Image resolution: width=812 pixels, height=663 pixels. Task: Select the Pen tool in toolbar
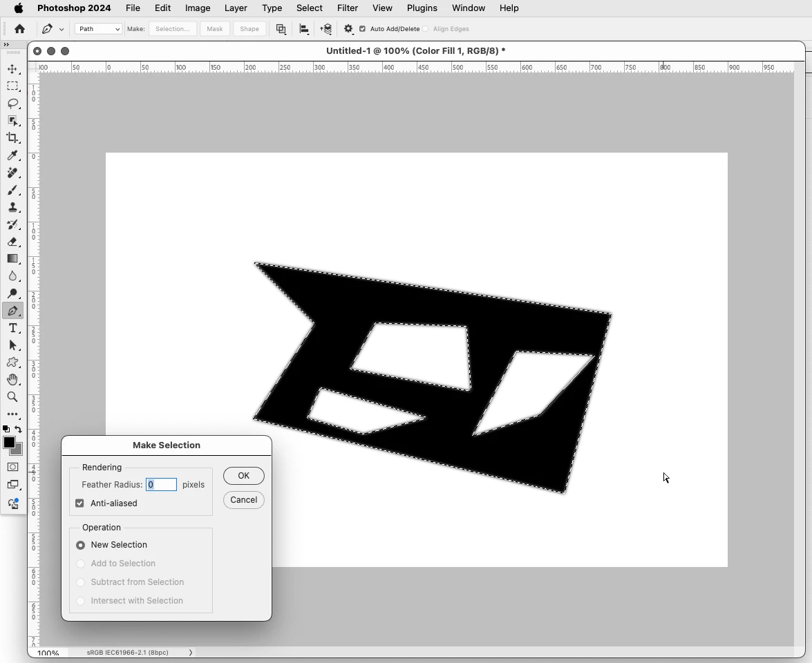(12, 311)
